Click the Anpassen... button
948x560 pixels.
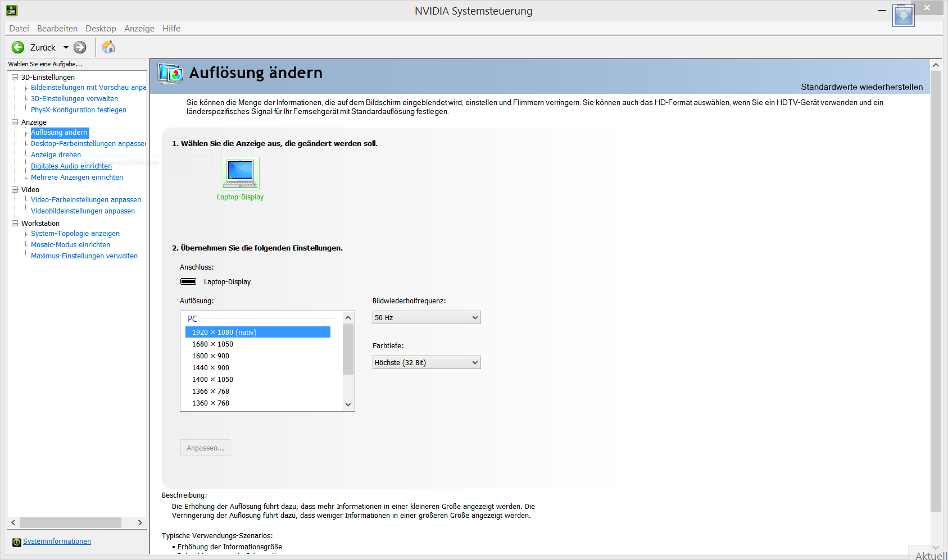click(205, 448)
